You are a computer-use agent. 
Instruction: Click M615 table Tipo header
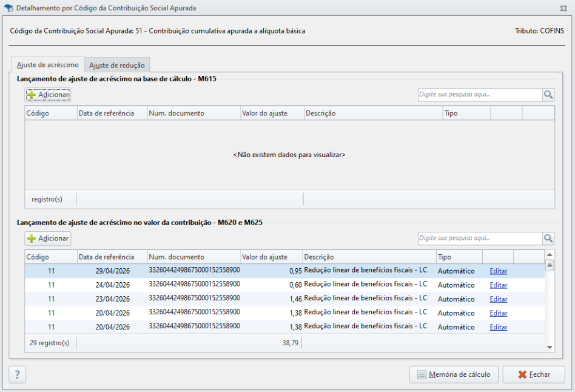[467, 113]
